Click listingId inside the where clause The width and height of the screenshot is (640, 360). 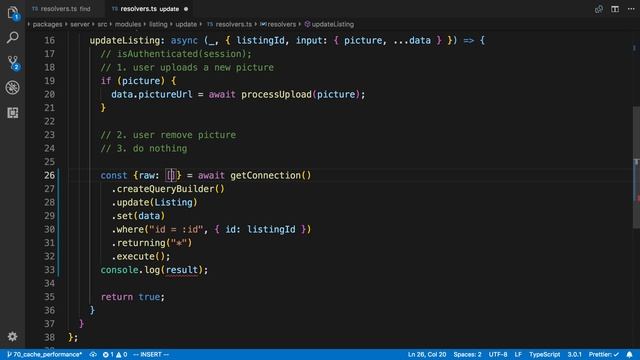pos(271,229)
